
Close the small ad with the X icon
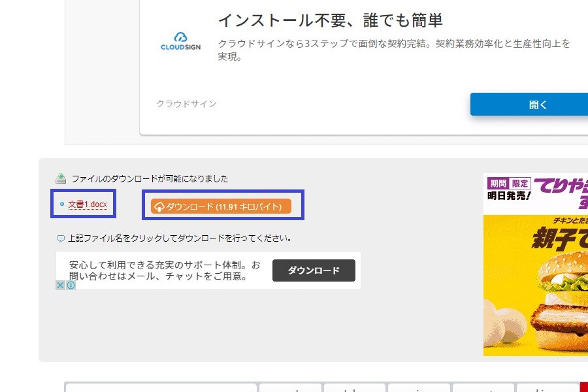coord(60,286)
